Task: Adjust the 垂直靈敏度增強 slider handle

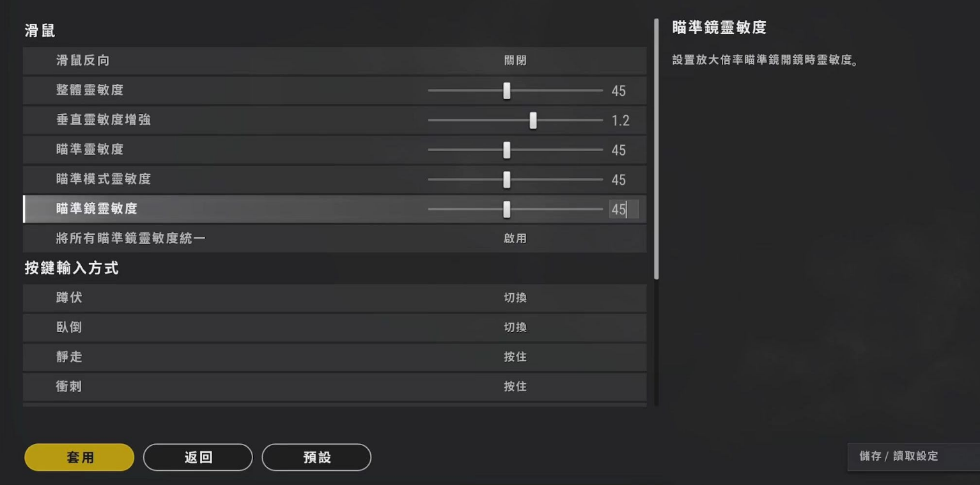Action: click(x=533, y=120)
